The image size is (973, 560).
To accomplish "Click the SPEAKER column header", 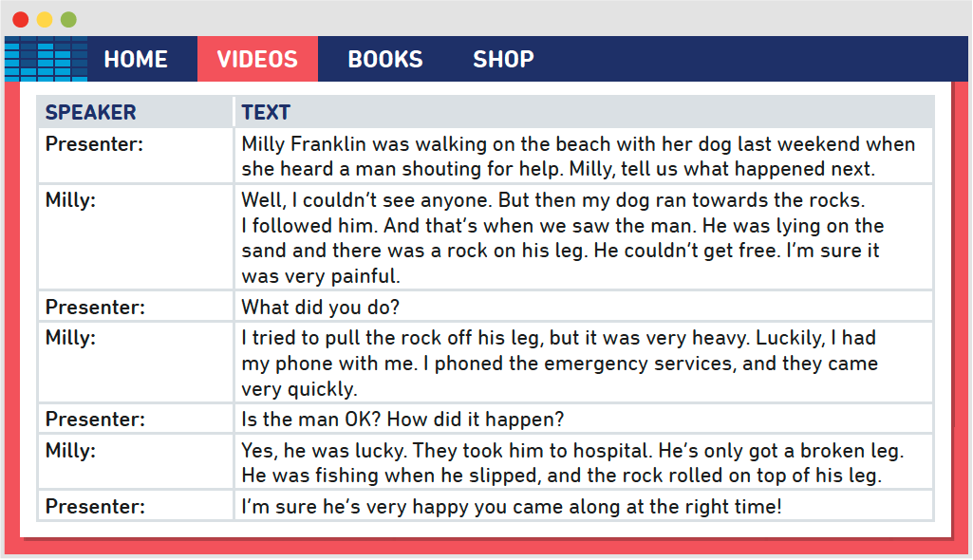I will pyautogui.click(x=91, y=112).
